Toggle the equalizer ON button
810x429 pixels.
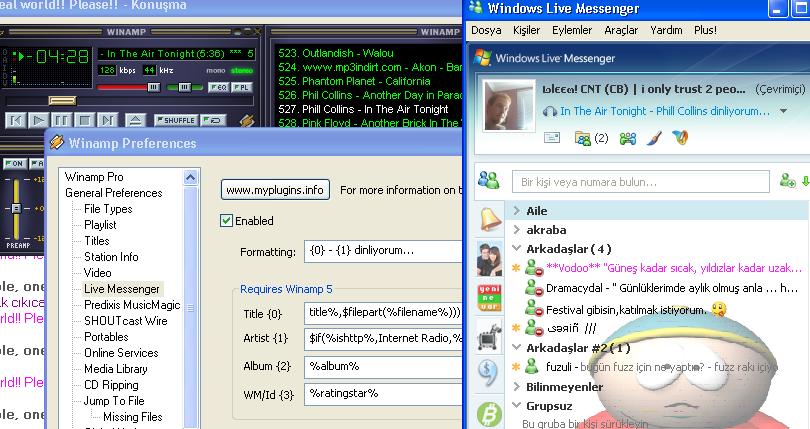point(14,164)
